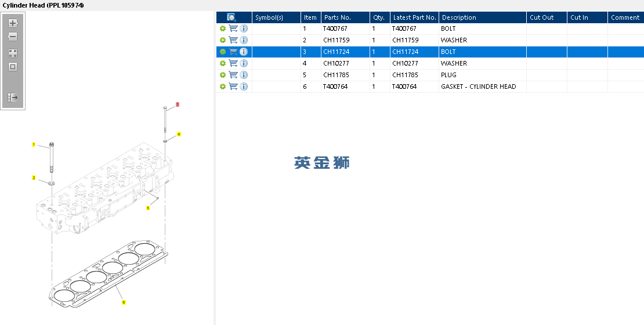Show info for CH10277 WASHER
644x325 pixels.
244,63
